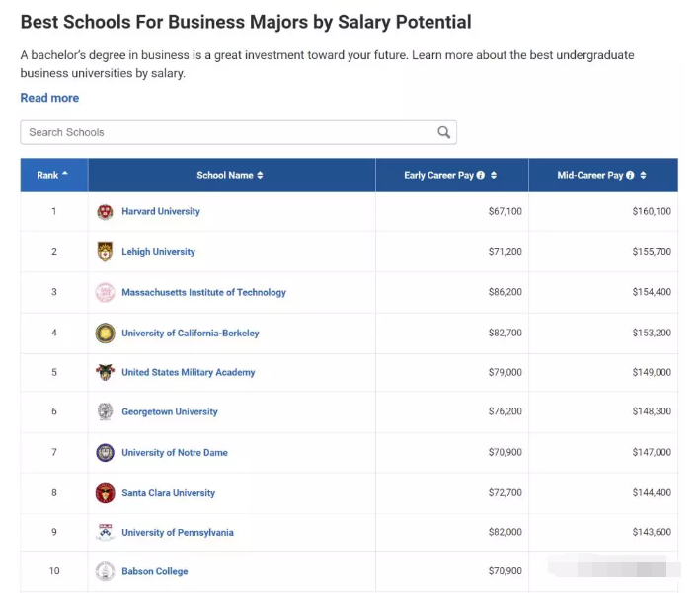Open Massachusetts Institute of Technology link

[x=204, y=292]
